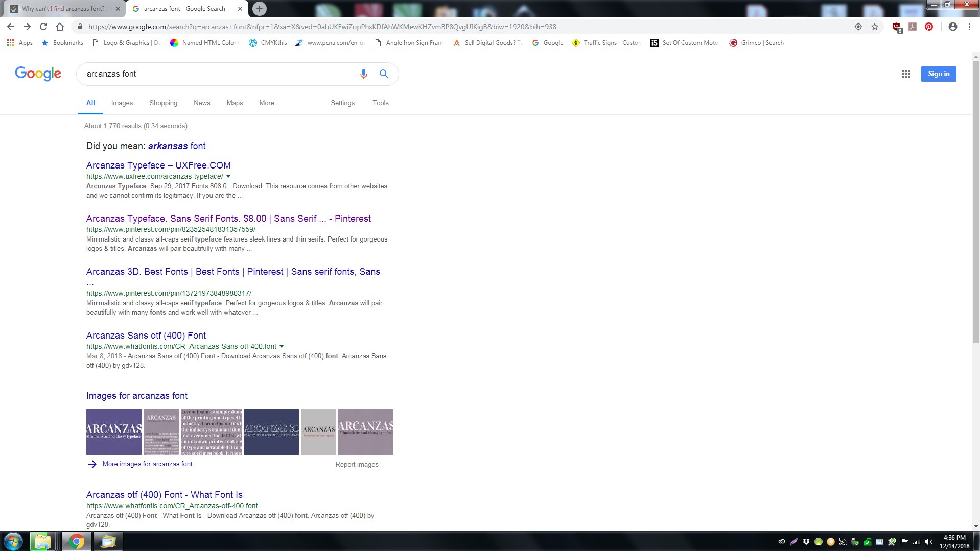Open the Google apps grid
Screen dimensions: 980x551
(x=906, y=74)
